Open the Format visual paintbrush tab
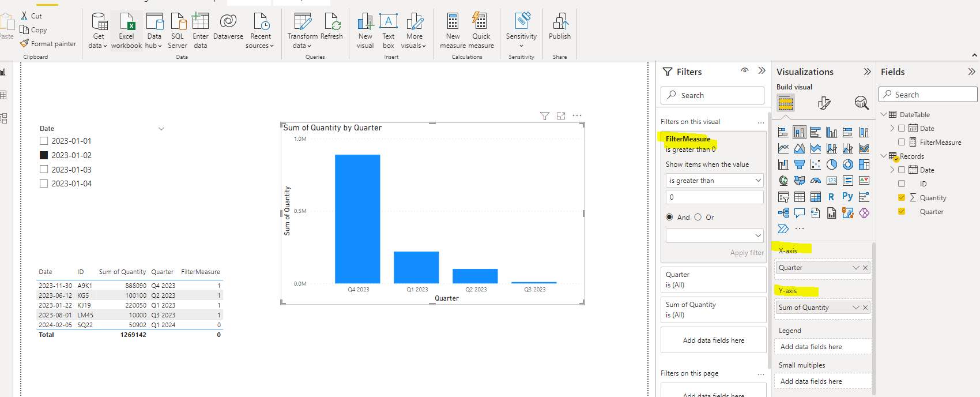The image size is (980, 397). click(824, 103)
